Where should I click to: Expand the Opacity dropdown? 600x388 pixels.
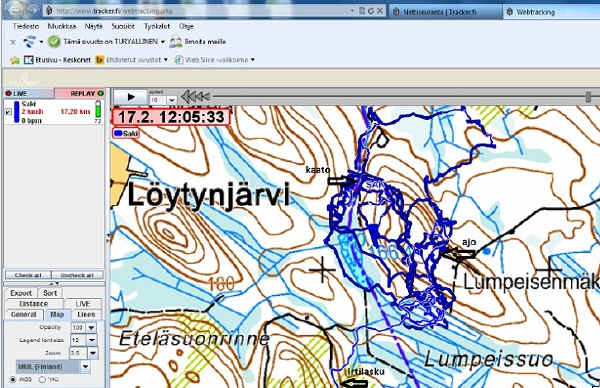tap(91, 328)
